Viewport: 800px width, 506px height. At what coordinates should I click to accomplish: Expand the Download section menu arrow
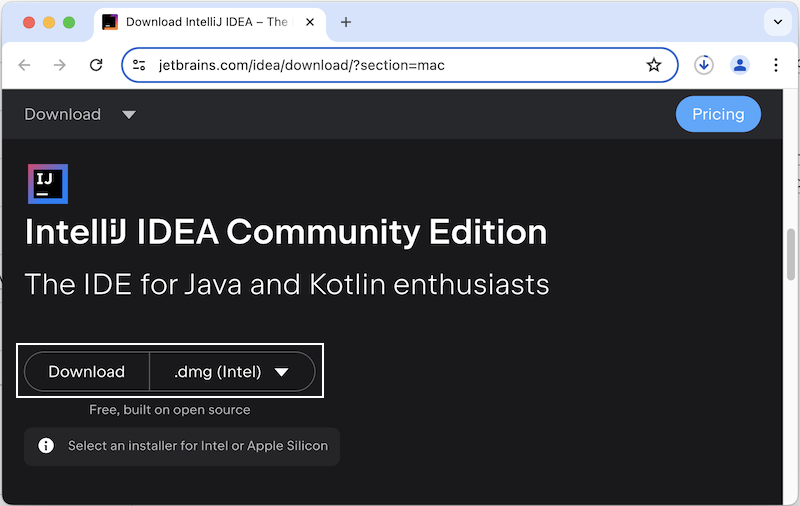[129, 115]
